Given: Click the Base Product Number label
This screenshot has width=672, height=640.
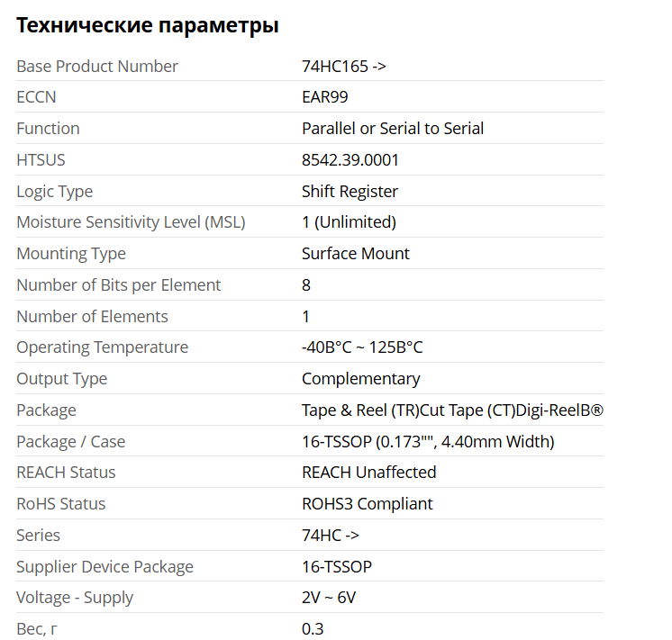Looking at the screenshot, I should click(x=97, y=67).
